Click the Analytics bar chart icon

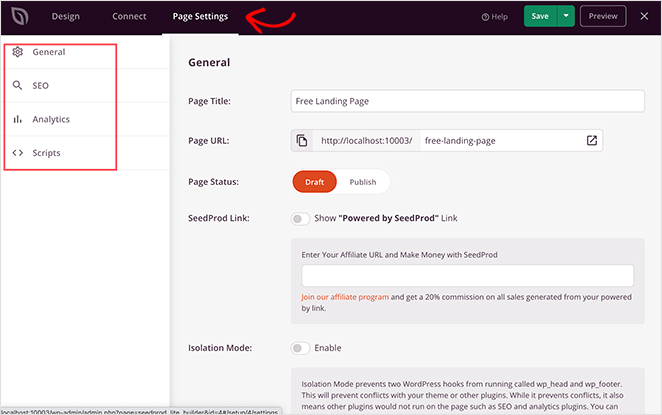coord(17,120)
